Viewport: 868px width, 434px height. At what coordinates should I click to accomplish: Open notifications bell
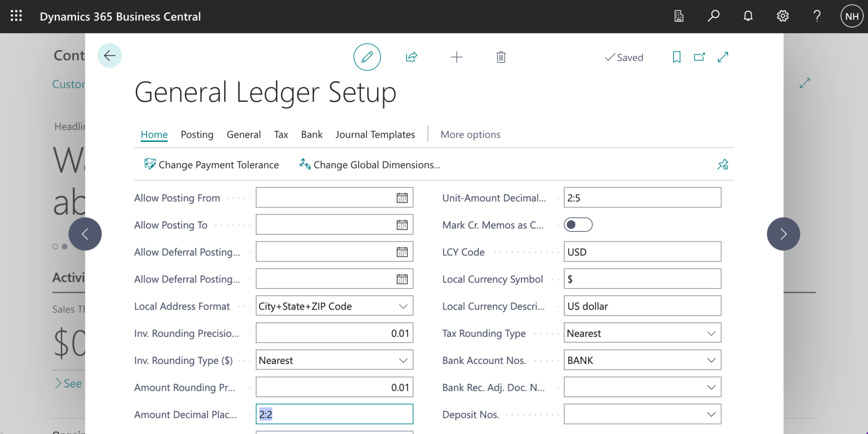tap(748, 16)
